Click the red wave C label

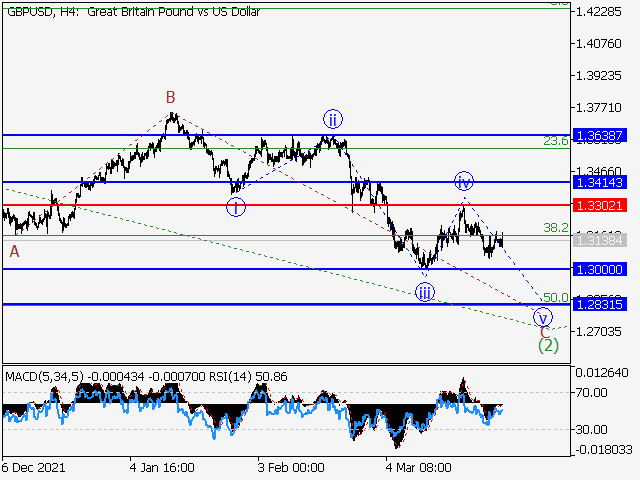point(544,333)
